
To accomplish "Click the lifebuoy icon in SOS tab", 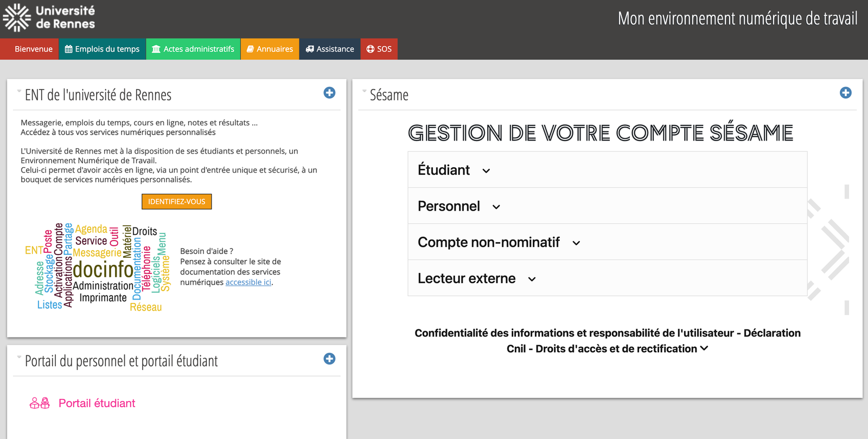I will pos(371,49).
